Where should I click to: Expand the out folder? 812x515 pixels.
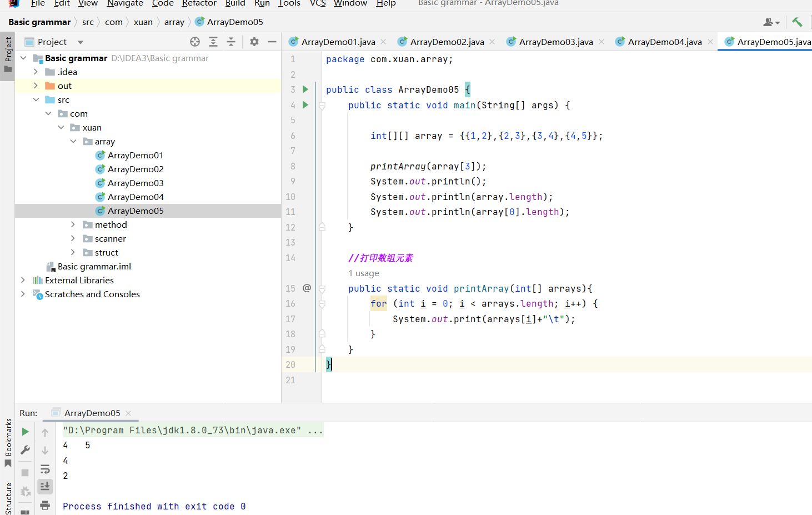36,86
